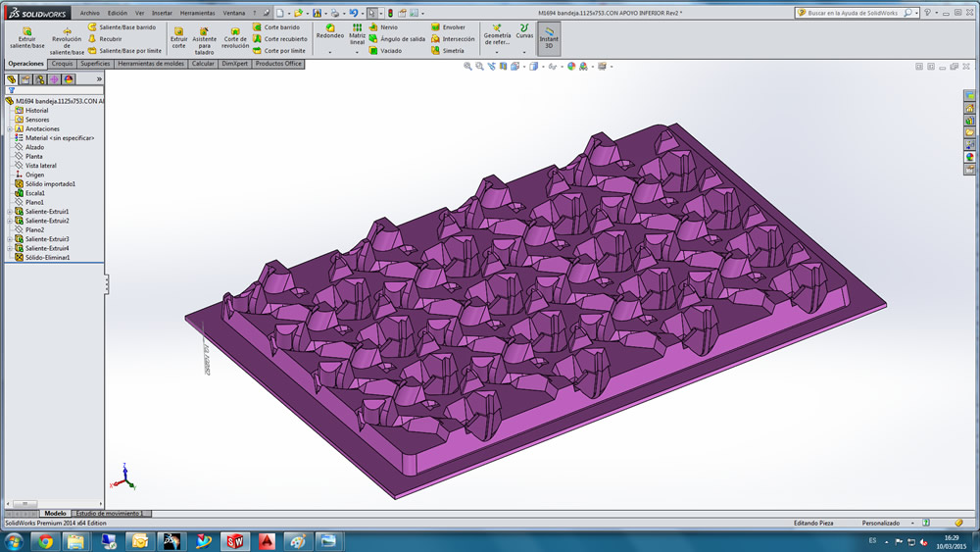
Task: Pick the Corte por límite tool
Action: [278, 51]
